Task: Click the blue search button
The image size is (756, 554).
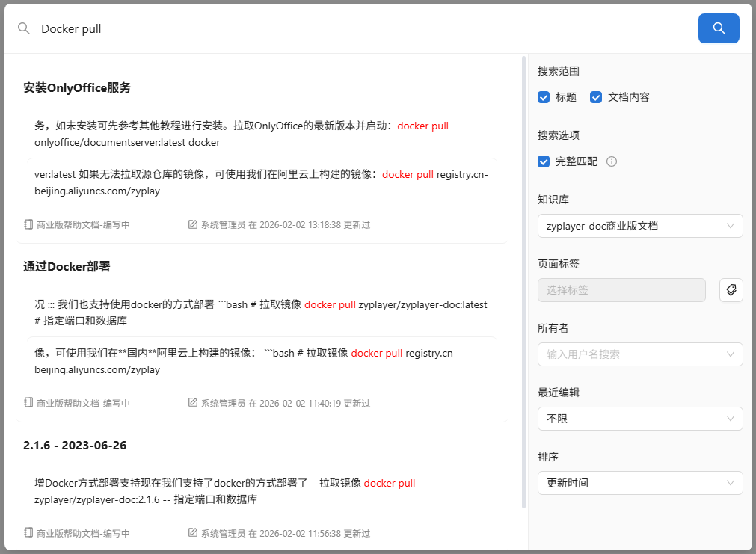Action: (x=719, y=28)
